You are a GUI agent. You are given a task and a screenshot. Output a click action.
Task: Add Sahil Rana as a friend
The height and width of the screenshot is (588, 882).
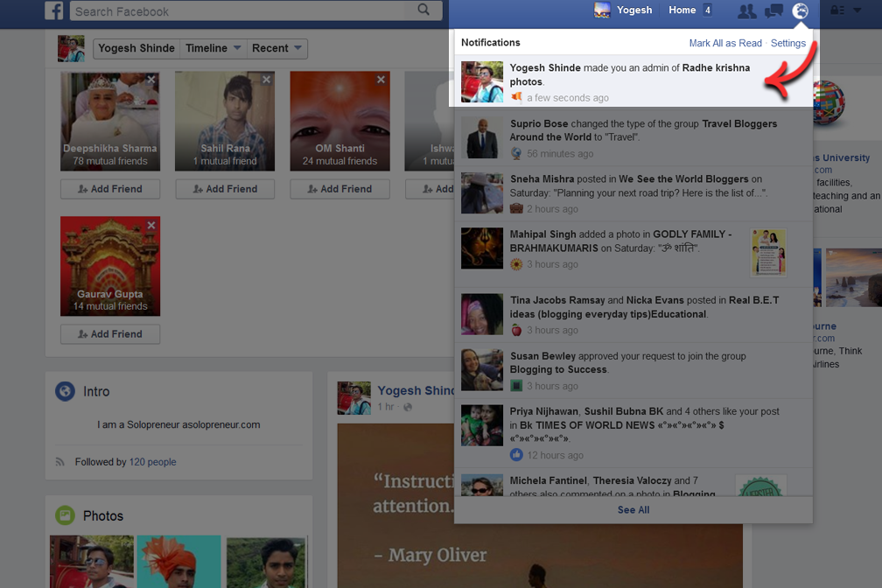click(x=225, y=189)
